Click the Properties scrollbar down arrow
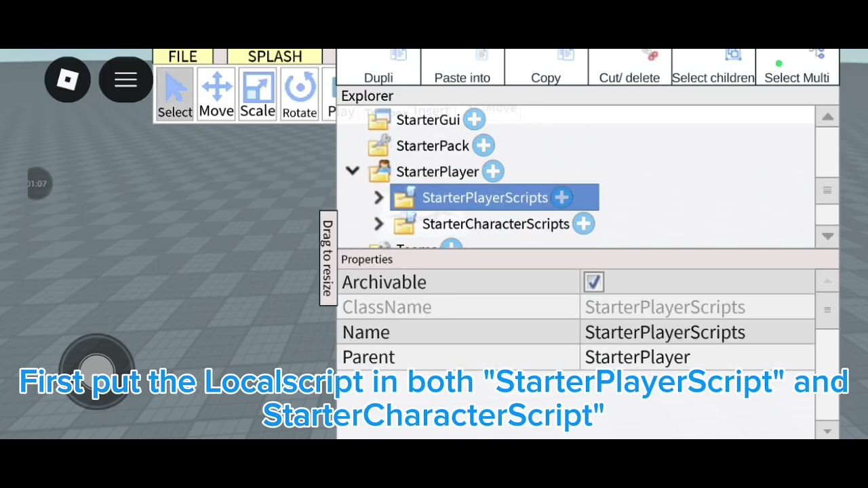The width and height of the screenshot is (868, 488). [x=827, y=431]
